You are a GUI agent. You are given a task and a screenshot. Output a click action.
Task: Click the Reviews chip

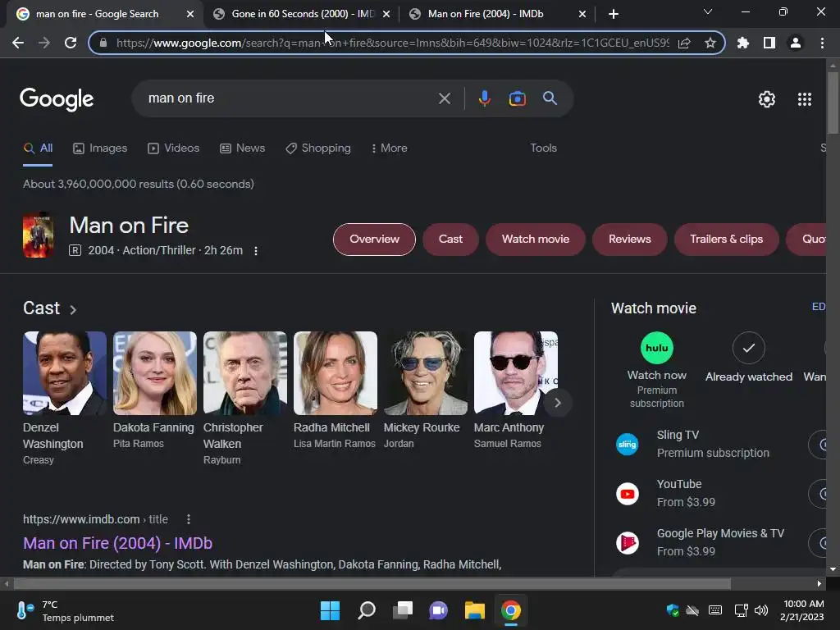[629, 240]
